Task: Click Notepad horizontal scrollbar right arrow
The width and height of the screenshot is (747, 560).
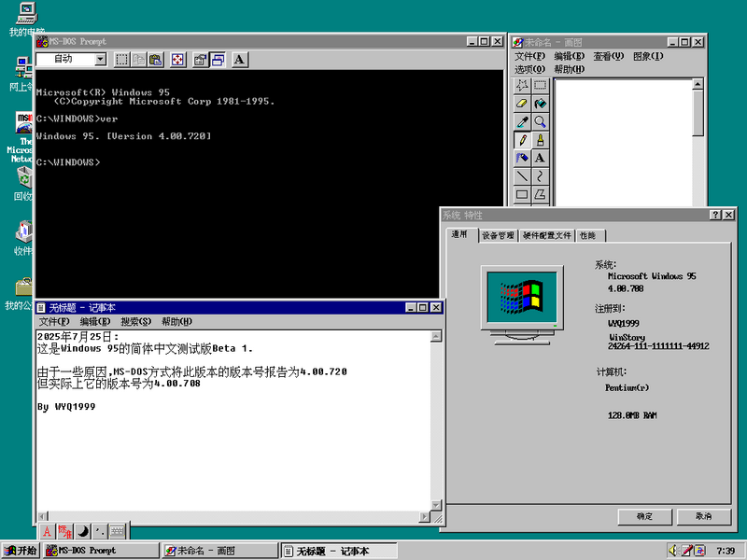Action: click(x=425, y=517)
